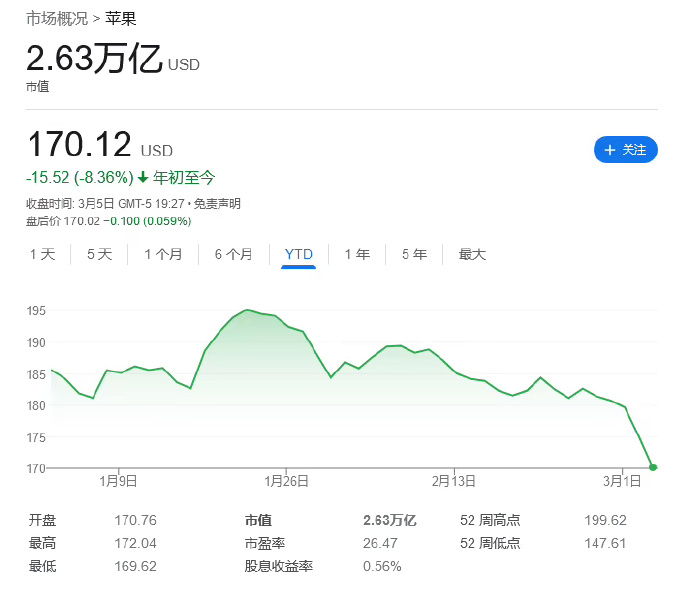Click the 苹果 breadcrumb text
690x590 pixels.
tap(121, 19)
